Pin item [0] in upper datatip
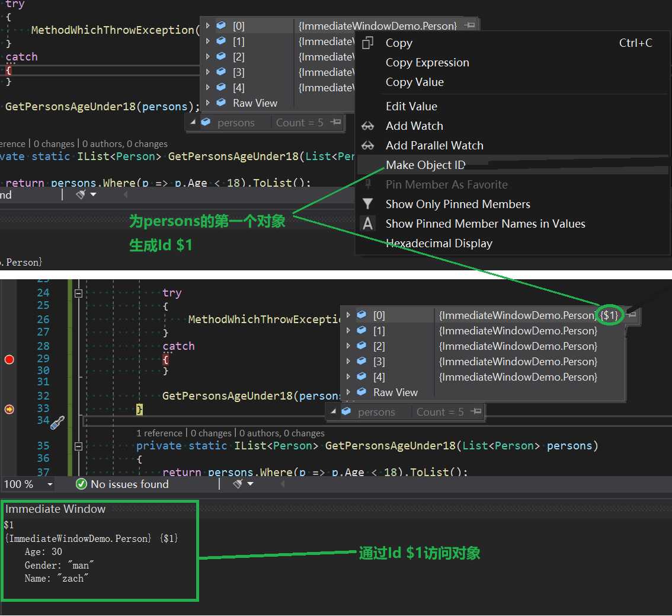Viewport: 672px width, 616px height. click(470, 25)
